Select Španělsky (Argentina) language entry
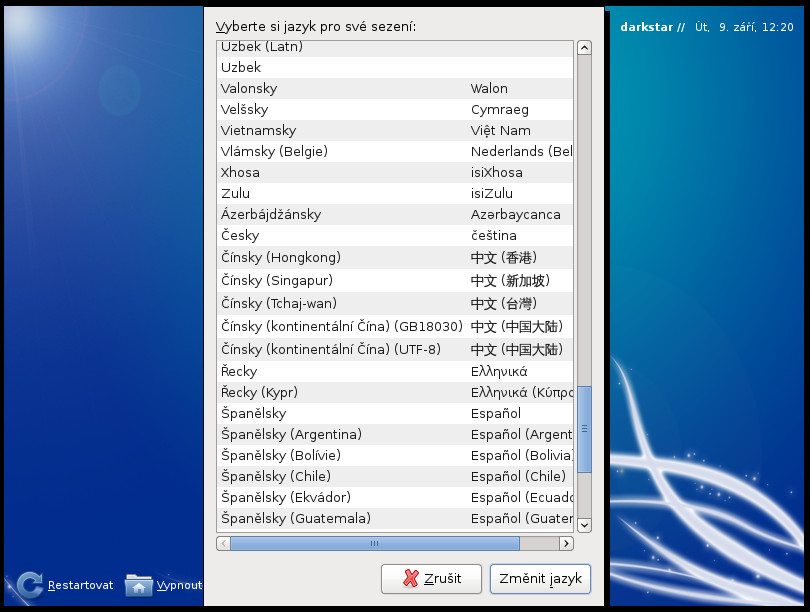Viewport: 810px width, 612px height. [395, 434]
